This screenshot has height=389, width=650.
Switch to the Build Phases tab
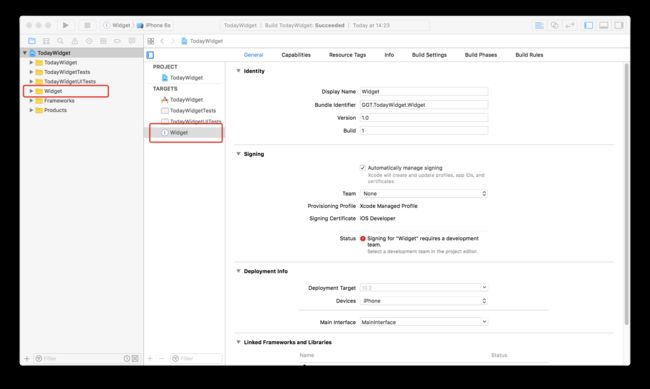(481, 55)
